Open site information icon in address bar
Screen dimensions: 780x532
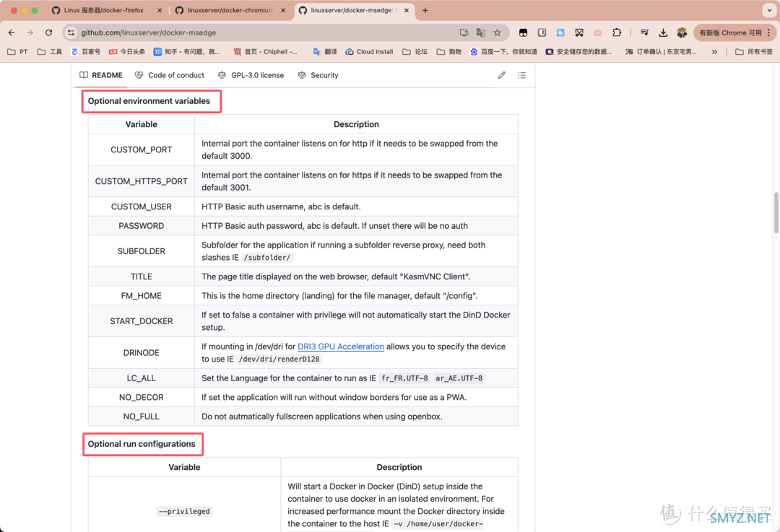pyautogui.click(x=71, y=32)
